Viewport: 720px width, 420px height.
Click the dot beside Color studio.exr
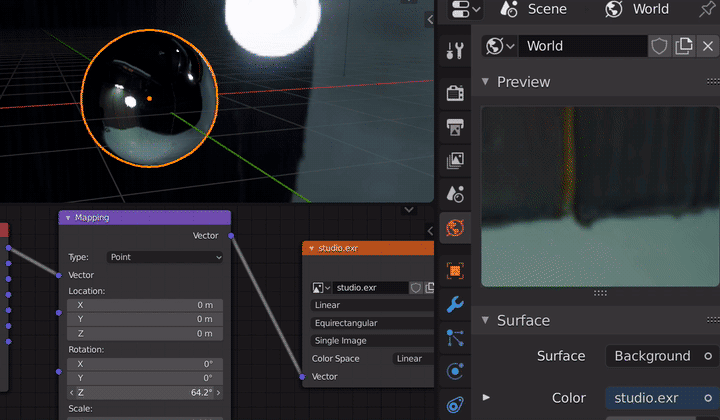point(708,398)
